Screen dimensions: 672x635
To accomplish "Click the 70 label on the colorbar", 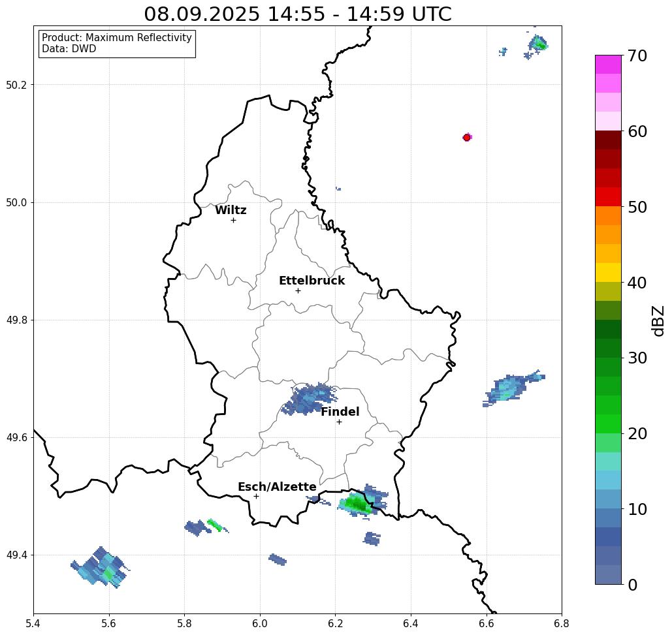I will pos(637,55).
